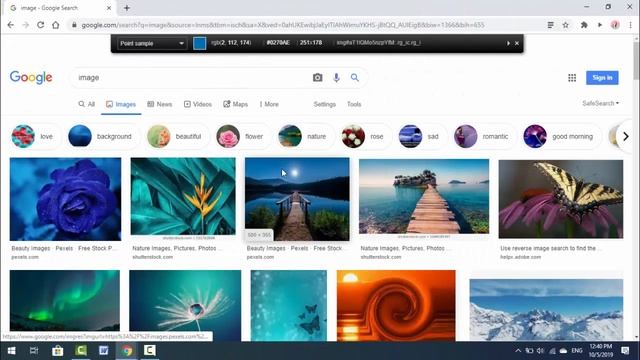Image resolution: width=640 pixels, height=360 pixels.
Task: Search by image using the camera icon
Action: point(318,78)
